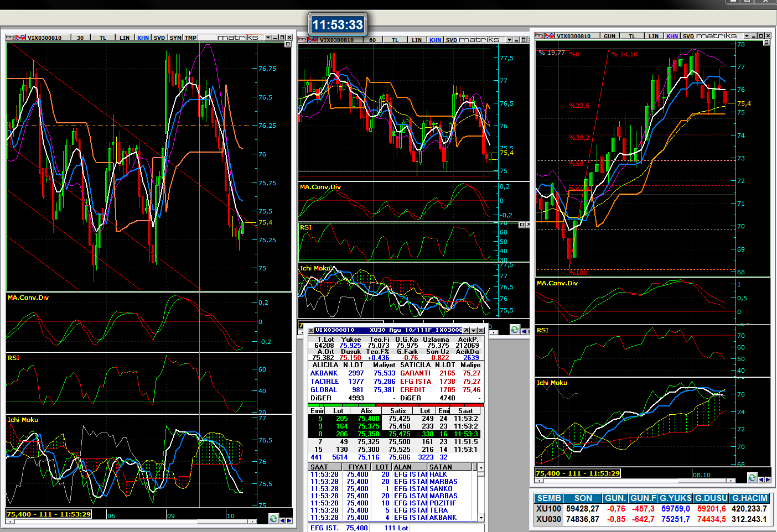Click the SYM item in the left chart toolbar
The image size is (777, 532).
[x=175, y=38]
